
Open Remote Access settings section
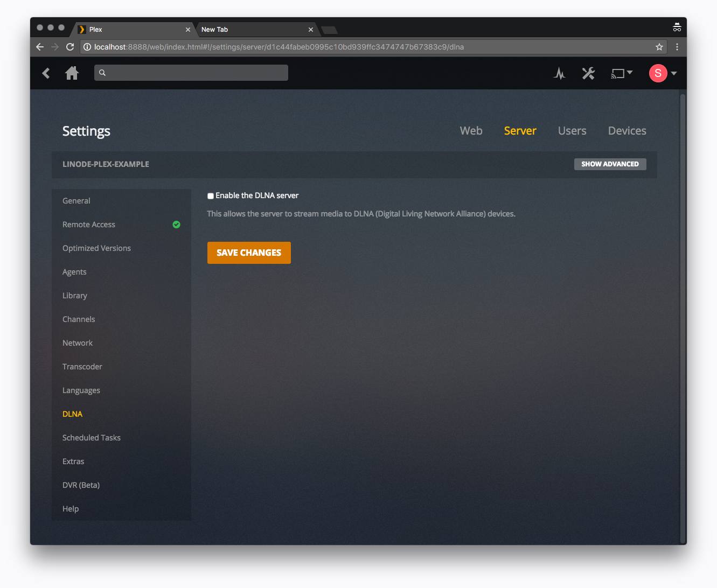tap(89, 225)
